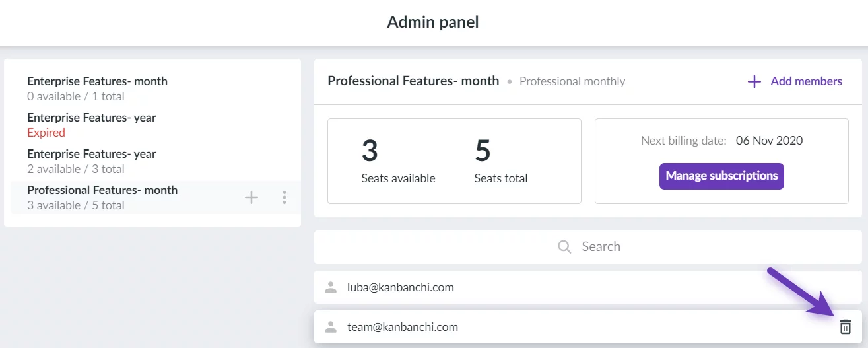Select Enterprise Features- month subscription
The height and width of the screenshot is (348, 868).
tap(152, 88)
